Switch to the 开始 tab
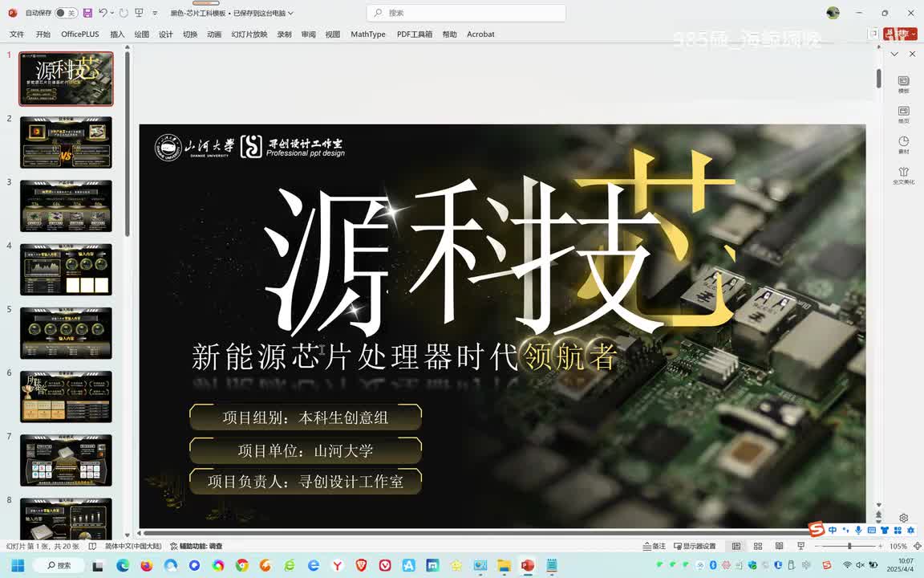The width and height of the screenshot is (924, 578). coord(43,35)
